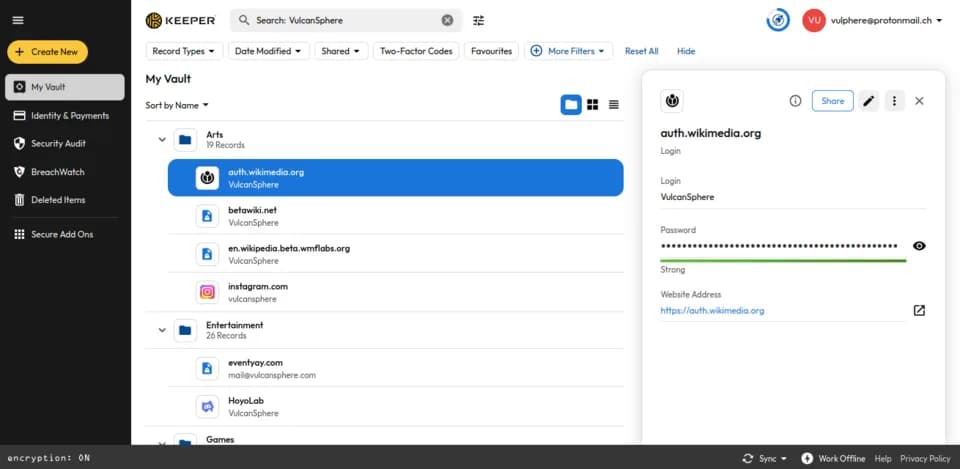
Task: Click the Share button
Action: 833,101
